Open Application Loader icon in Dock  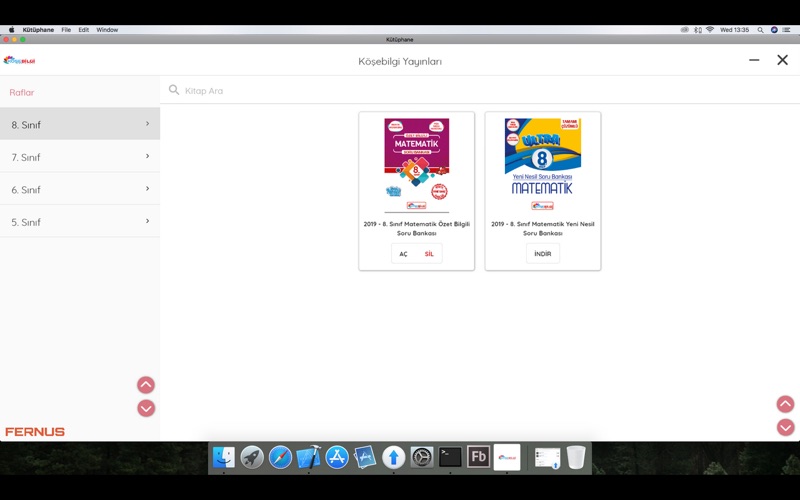pyautogui.click(x=365, y=457)
